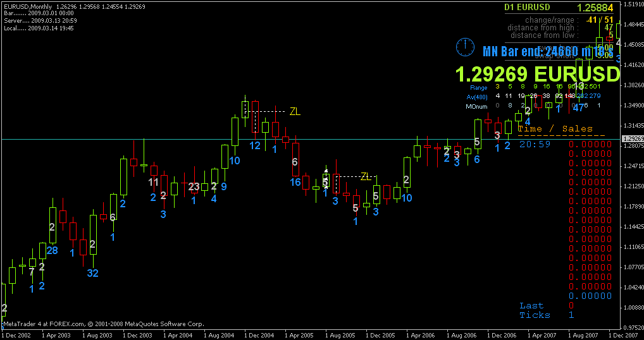Click the red 0 beside the Last label

[x=571, y=305]
